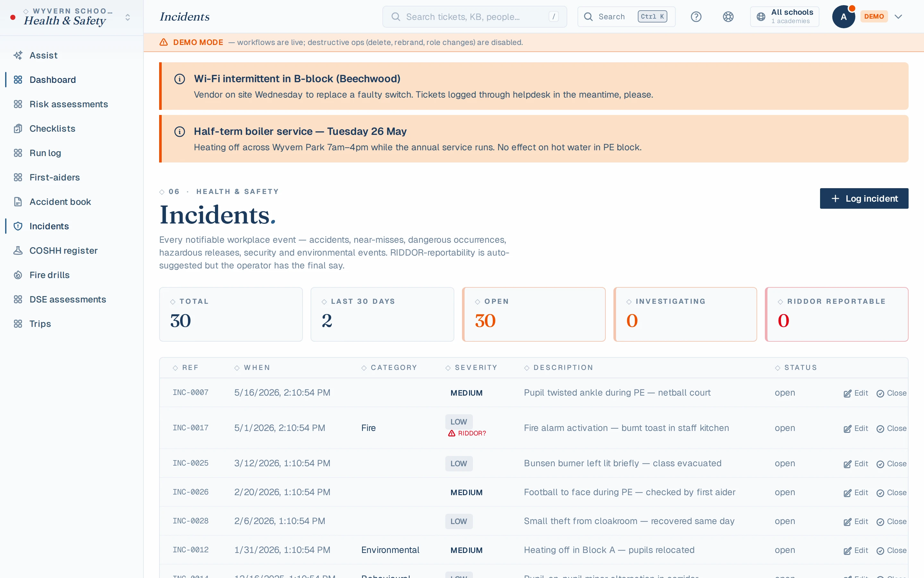Close incident INC-0025
This screenshot has width=924, height=578.
pyautogui.click(x=892, y=464)
